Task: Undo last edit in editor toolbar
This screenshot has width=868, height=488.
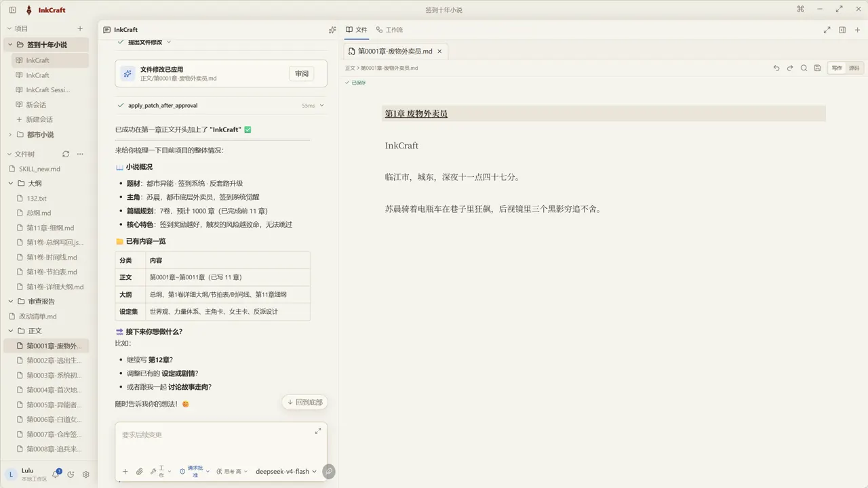Action: [x=776, y=68]
